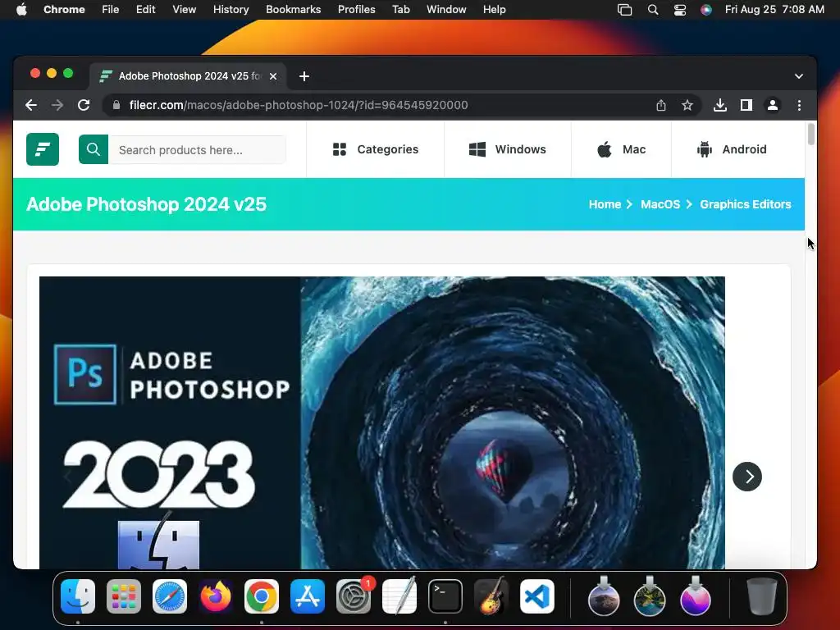
Task: Open Chrome three-dot menu
Action: click(799, 105)
